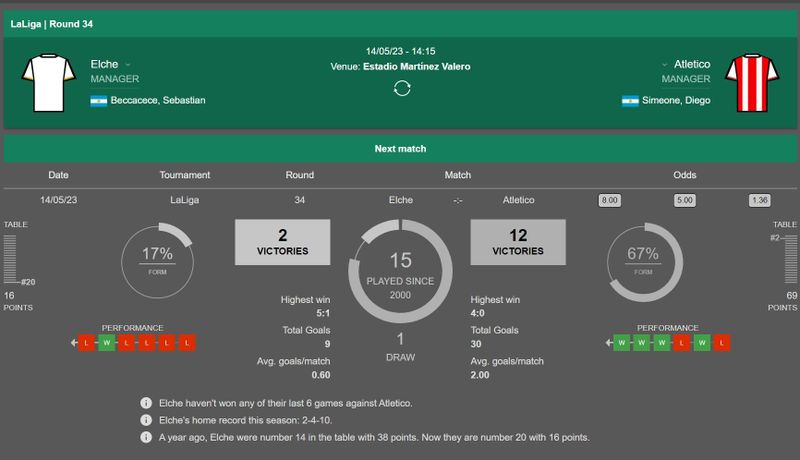The image size is (800, 460).
Task: Click Atletico performance arrow icon
Action: (x=609, y=343)
